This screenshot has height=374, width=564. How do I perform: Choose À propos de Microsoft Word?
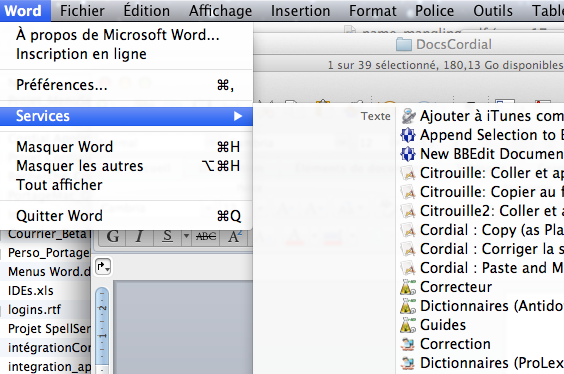[x=126, y=35]
